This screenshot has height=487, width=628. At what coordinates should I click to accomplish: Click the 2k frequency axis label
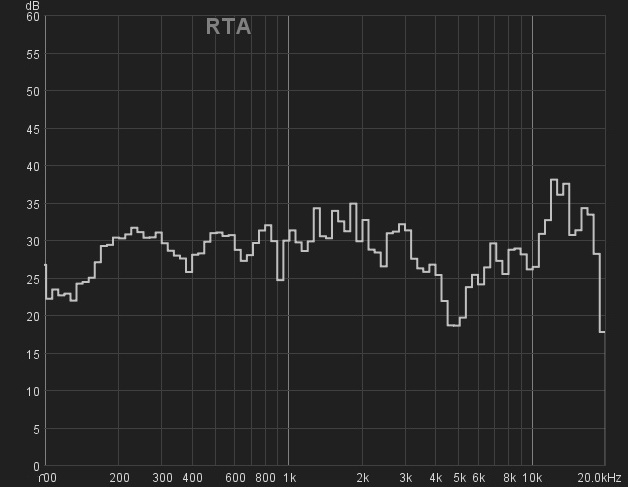[x=363, y=478]
